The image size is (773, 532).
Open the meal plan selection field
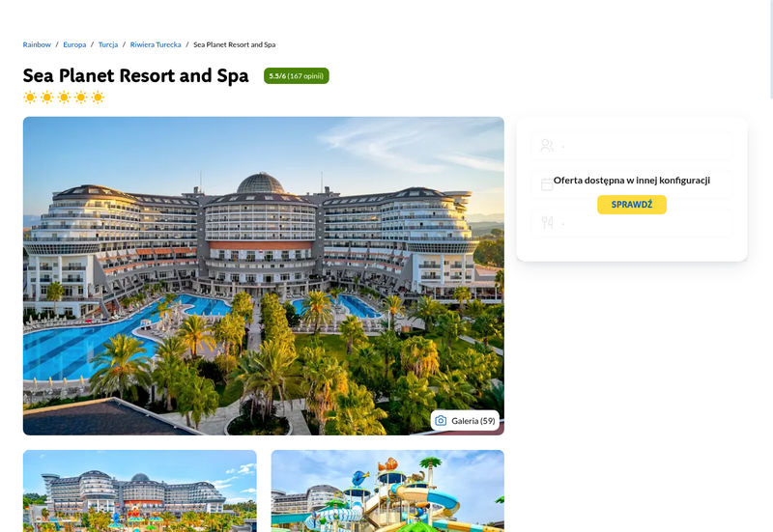point(632,223)
